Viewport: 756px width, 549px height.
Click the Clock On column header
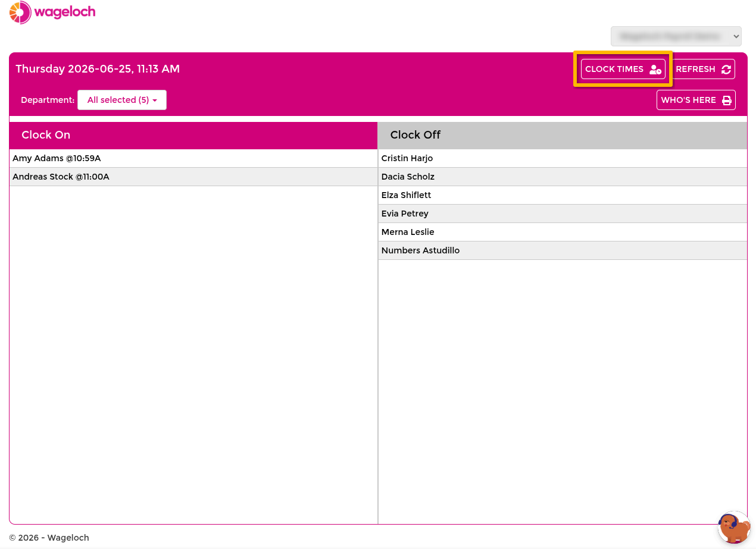pos(193,135)
